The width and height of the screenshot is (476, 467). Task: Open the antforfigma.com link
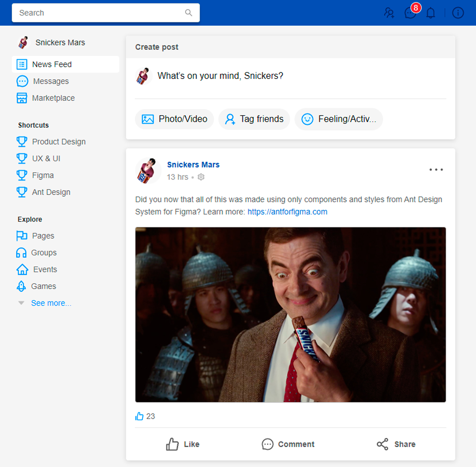[287, 212]
